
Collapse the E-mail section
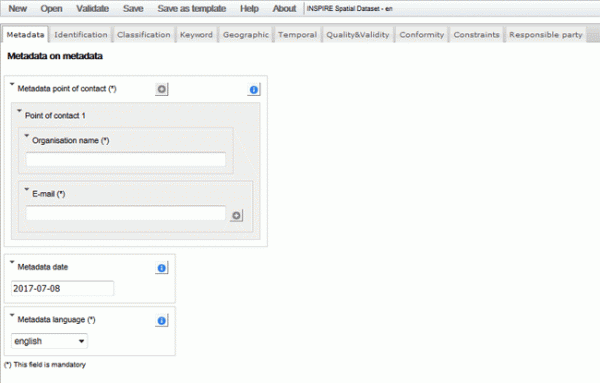26,189
